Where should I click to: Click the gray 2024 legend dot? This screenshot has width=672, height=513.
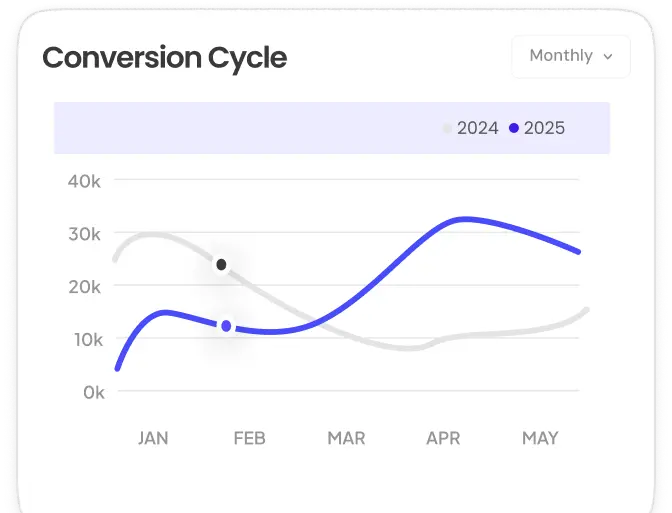click(x=447, y=128)
